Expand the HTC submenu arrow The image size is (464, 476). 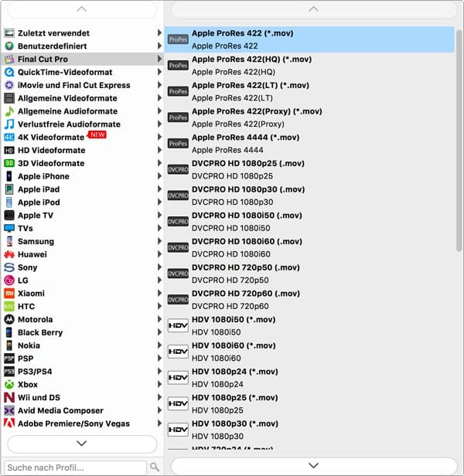pyautogui.click(x=159, y=306)
